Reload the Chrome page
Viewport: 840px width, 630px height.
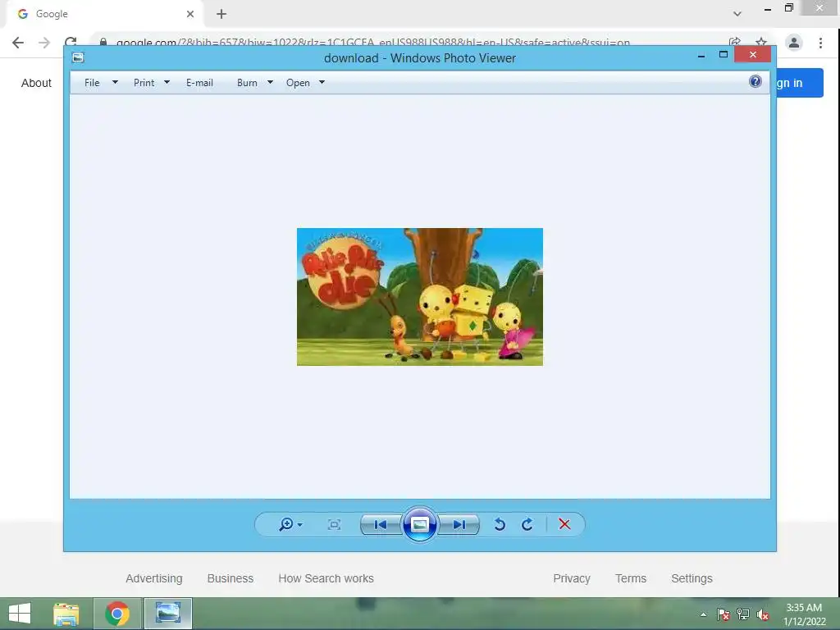coord(71,43)
